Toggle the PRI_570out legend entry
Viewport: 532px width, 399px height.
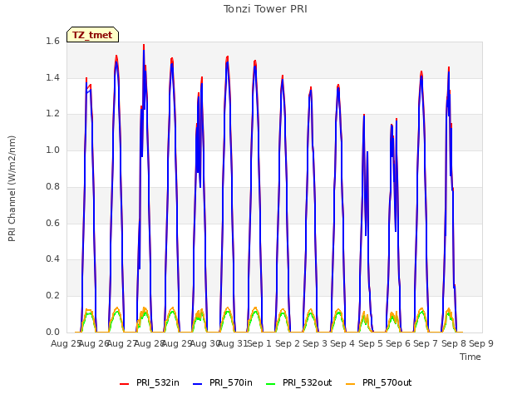(379, 382)
